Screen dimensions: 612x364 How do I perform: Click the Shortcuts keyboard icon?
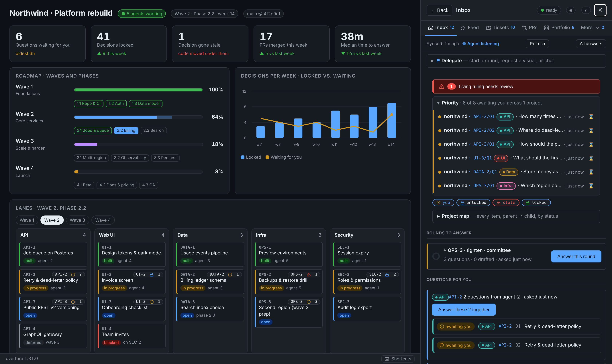click(x=387, y=359)
